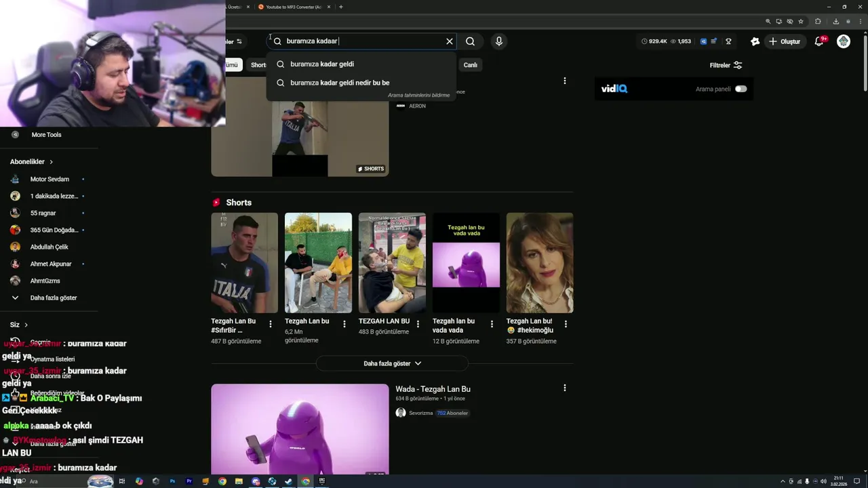This screenshot has height=488, width=868.
Task: Open the vidIQ blue IQ icon
Action: click(x=703, y=41)
